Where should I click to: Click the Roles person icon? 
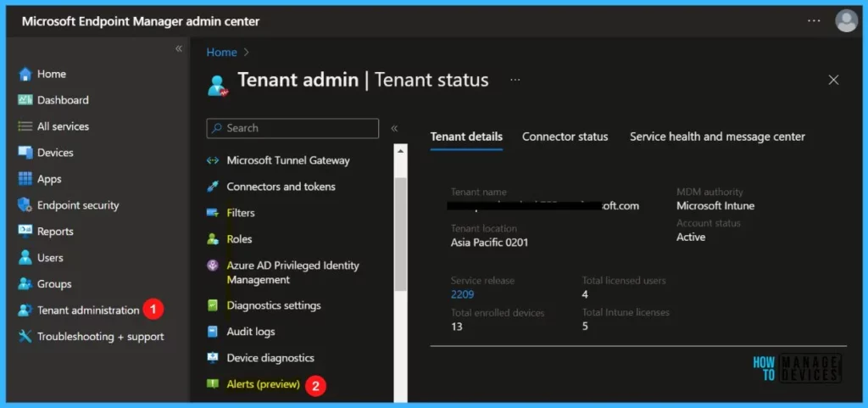(x=213, y=239)
